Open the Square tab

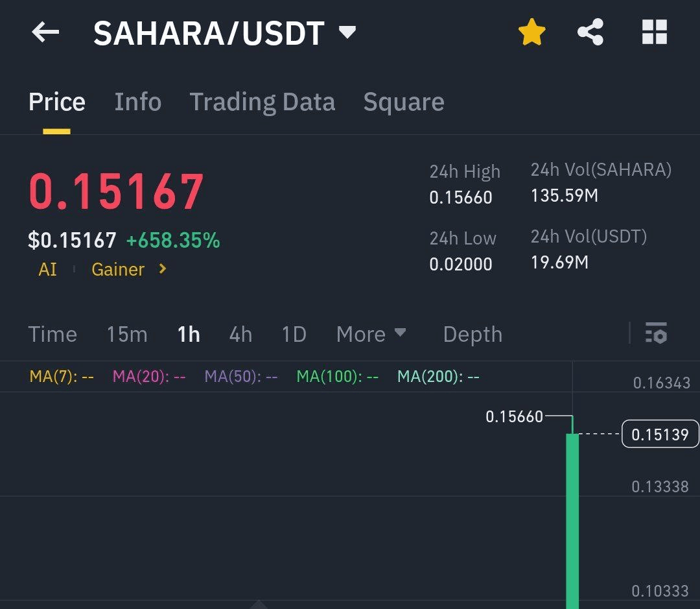coord(403,102)
